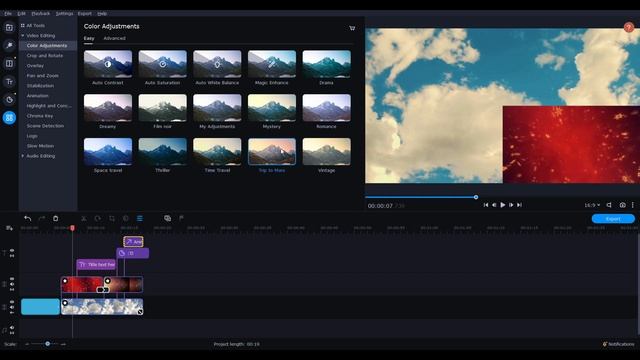Toggle visibility of the overlay video track
The height and width of the screenshot is (360, 640).
tap(12, 279)
